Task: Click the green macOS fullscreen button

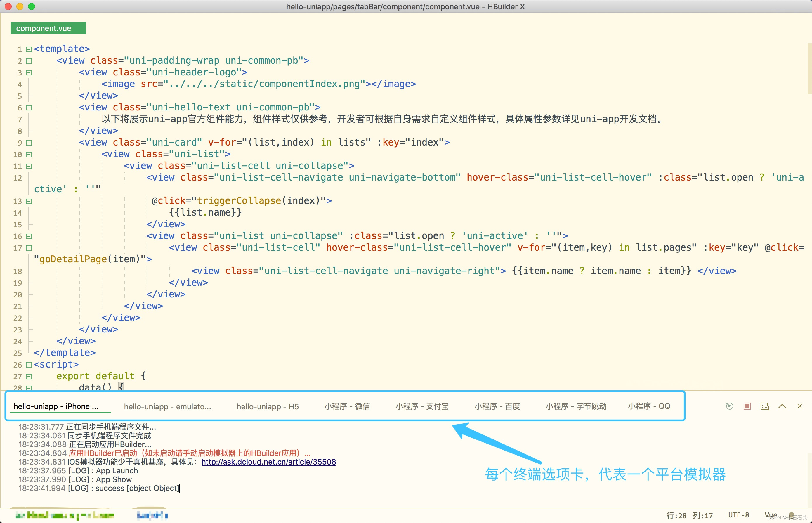Action: click(32, 6)
